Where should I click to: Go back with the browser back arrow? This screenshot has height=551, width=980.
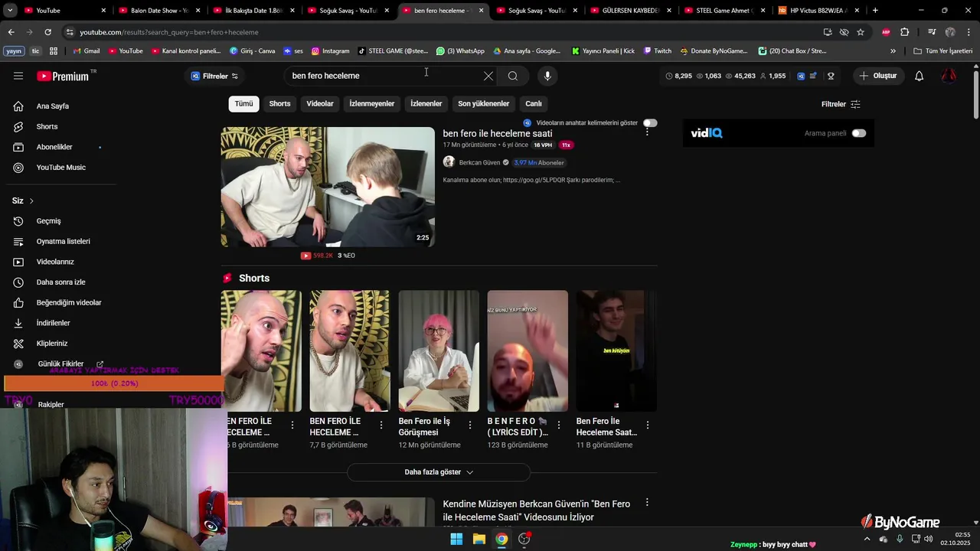pyautogui.click(x=11, y=32)
